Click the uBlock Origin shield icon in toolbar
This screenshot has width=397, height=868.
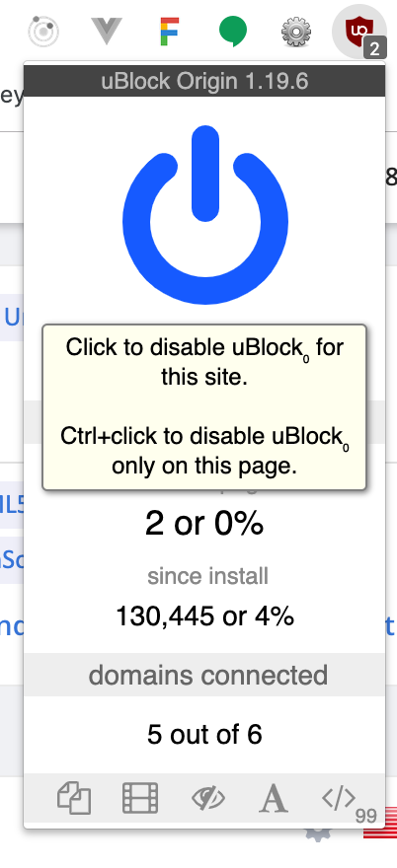click(358, 33)
